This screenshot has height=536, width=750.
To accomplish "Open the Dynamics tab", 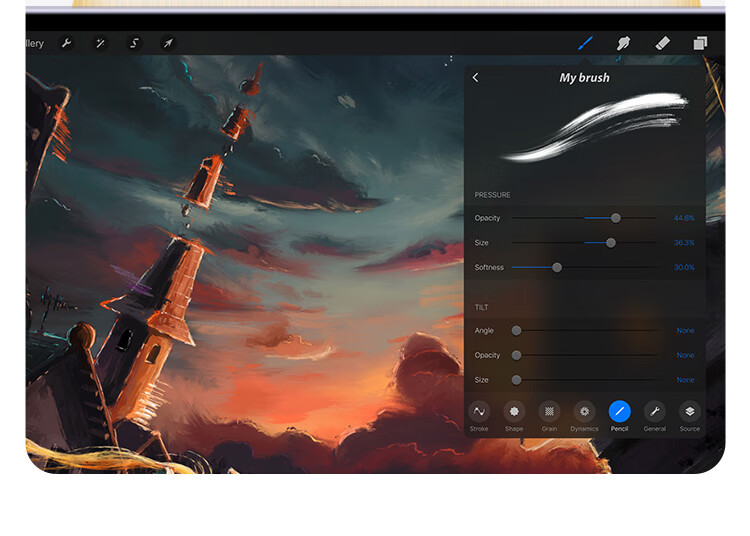I will click(x=585, y=416).
